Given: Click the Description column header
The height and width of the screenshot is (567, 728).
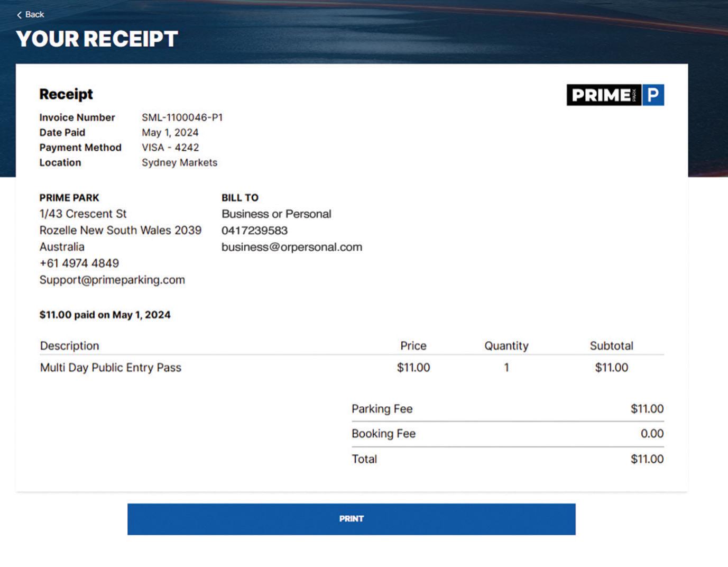Looking at the screenshot, I should click(70, 346).
